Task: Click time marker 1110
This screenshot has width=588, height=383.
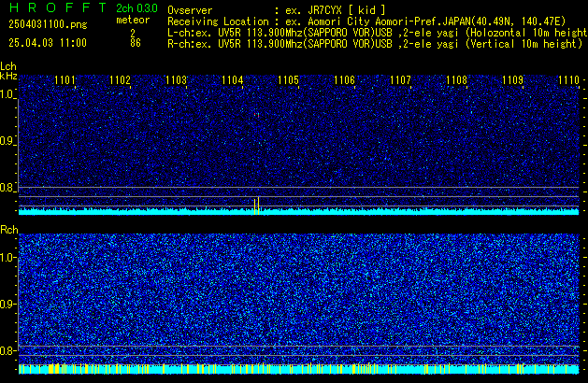Action: point(569,80)
